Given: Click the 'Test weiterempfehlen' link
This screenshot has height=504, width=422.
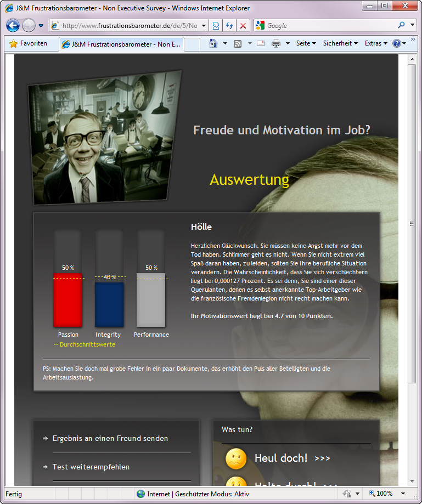Looking at the screenshot, I should 91,467.
